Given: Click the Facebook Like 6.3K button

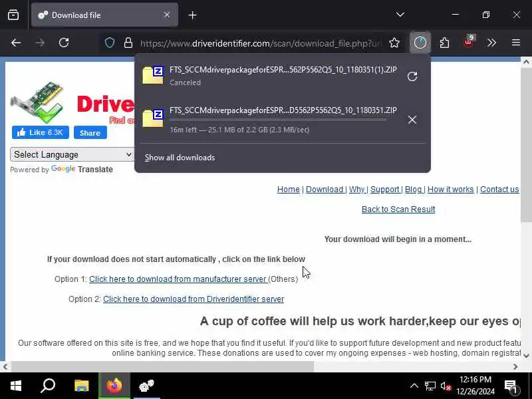Looking at the screenshot, I should [41, 132].
